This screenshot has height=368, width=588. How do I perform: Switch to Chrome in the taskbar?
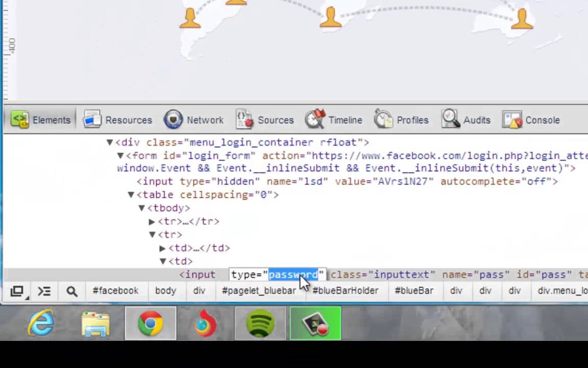click(151, 323)
